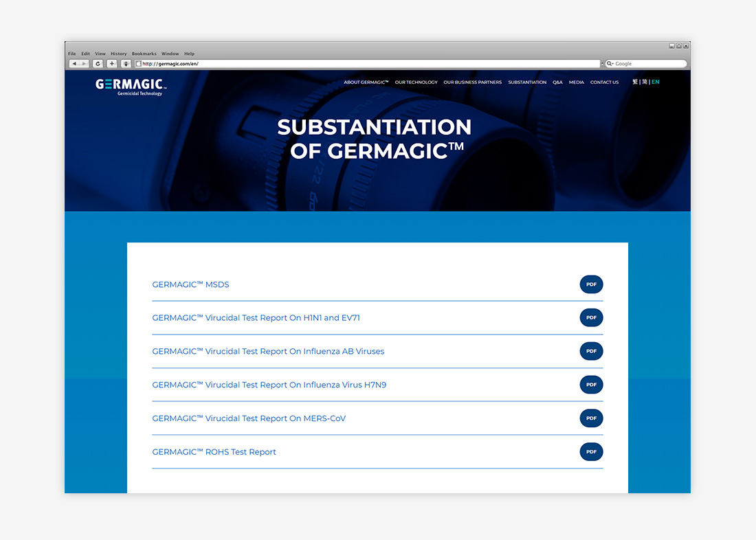756x540 pixels.
Task: Add a bookmark with the plus icon
Action: coord(112,64)
